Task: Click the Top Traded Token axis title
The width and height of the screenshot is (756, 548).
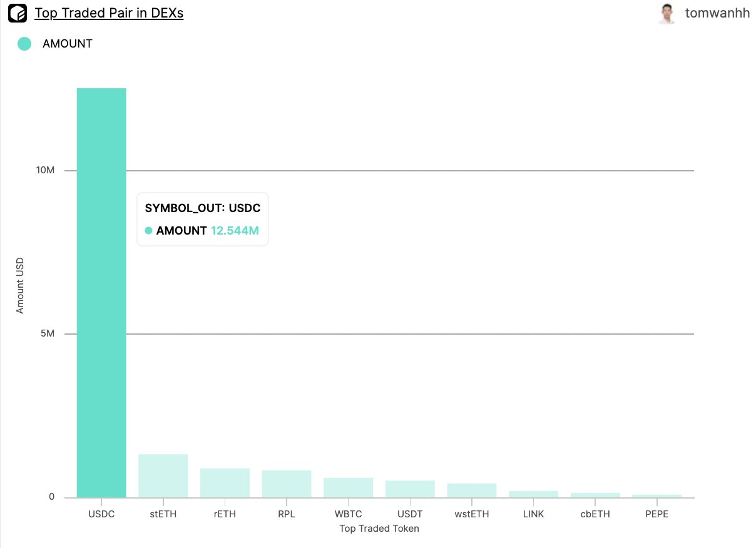Action: coord(379,529)
